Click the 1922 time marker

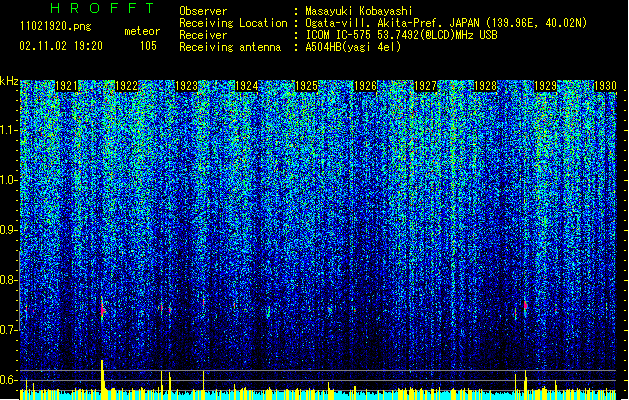(x=126, y=86)
